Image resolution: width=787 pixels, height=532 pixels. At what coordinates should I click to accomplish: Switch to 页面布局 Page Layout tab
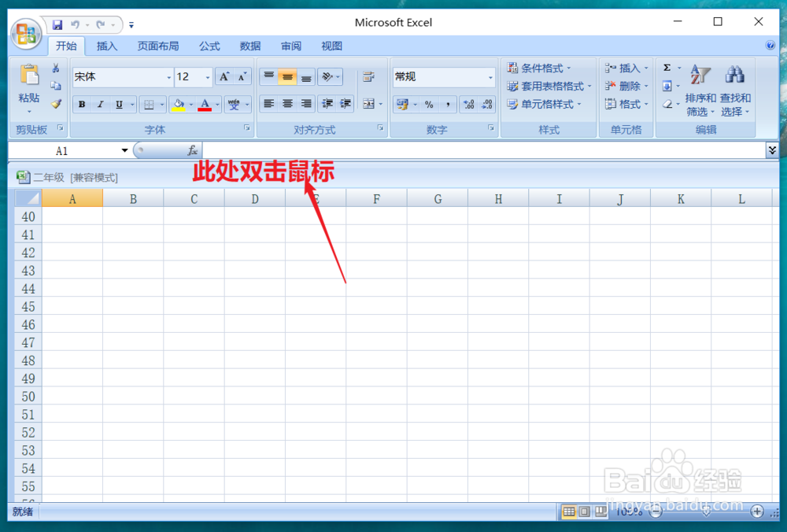point(158,46)
